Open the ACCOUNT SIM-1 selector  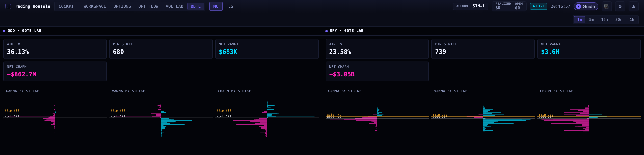pos(470,6)
